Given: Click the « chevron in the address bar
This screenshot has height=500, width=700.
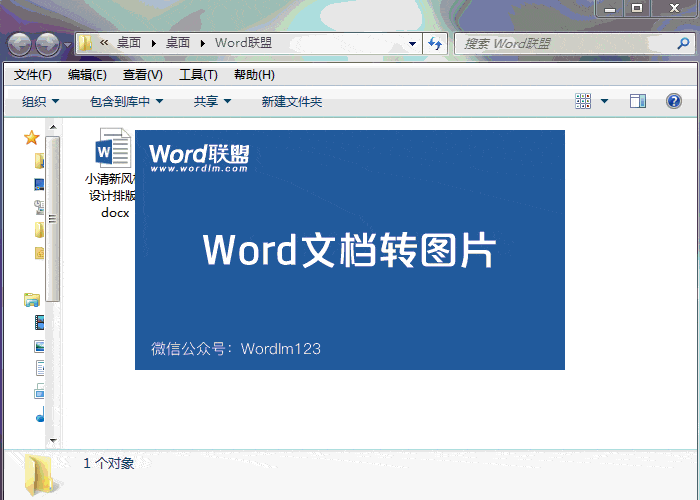Looking at the screenshot, I should [104, 43].
